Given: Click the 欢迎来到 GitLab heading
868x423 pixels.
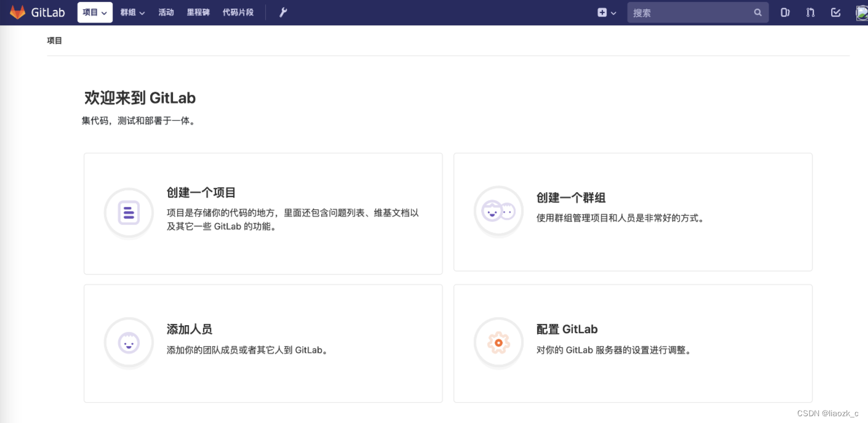Looking at the screenshot, I should coord(140,98).
